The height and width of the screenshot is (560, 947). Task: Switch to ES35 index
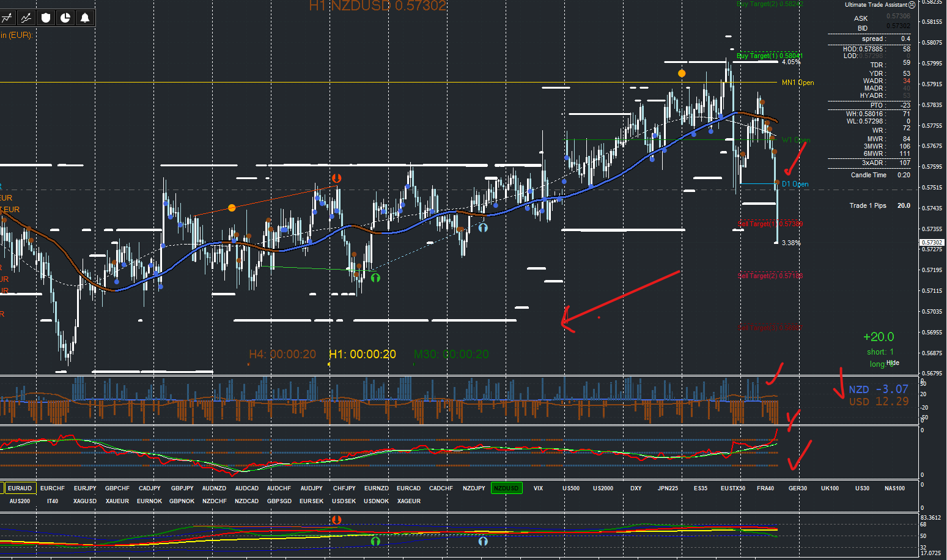(x=701, y=488)
